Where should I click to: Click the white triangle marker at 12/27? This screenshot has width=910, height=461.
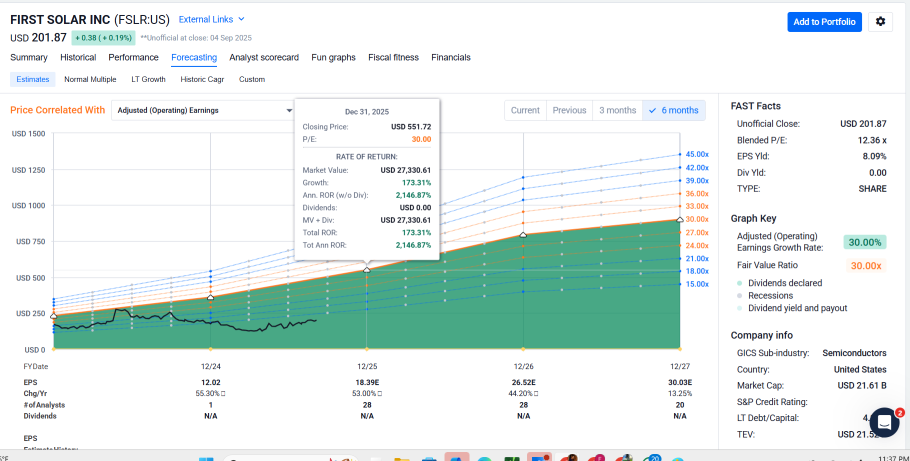point(680,218)
